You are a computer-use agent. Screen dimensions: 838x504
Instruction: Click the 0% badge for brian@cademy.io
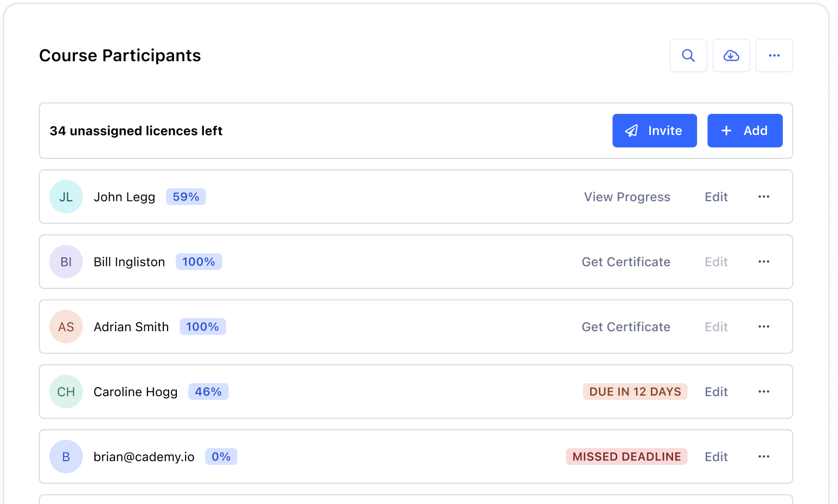[x=221, y=457]
